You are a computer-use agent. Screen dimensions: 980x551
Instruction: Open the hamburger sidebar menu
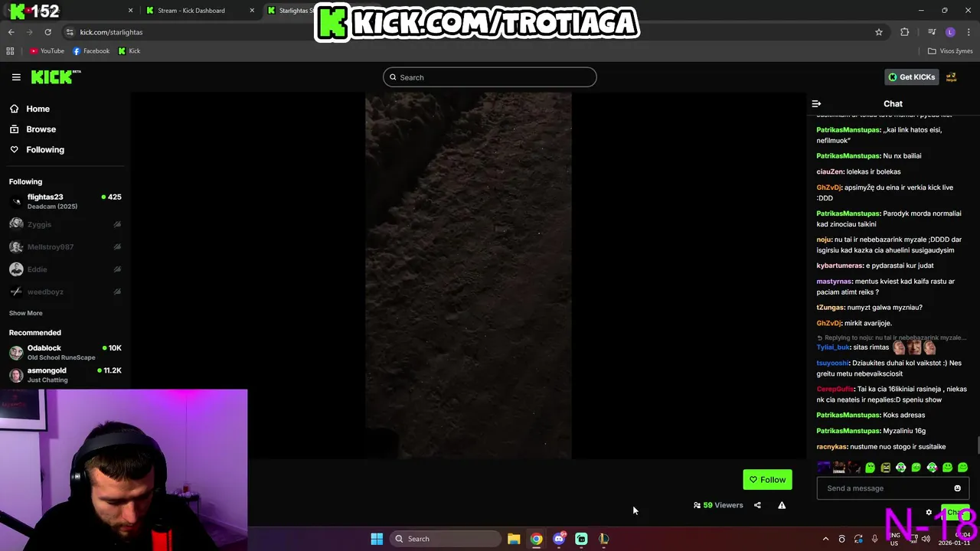tap(16, 77)
